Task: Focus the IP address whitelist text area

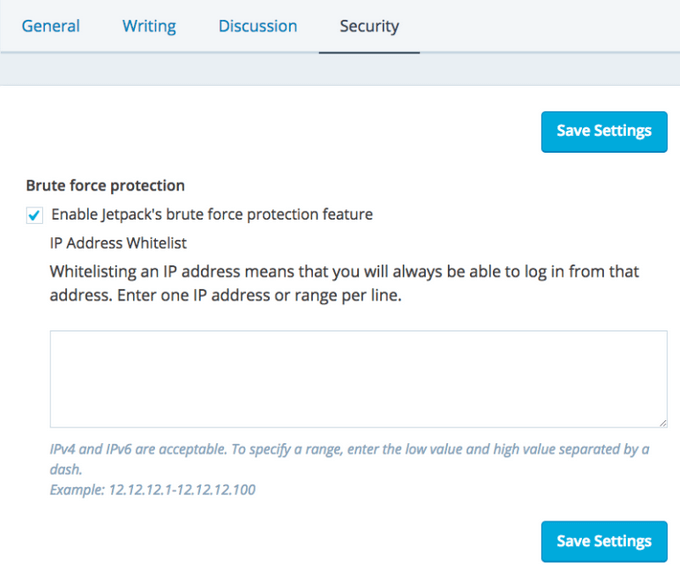Action: [358, 378]
